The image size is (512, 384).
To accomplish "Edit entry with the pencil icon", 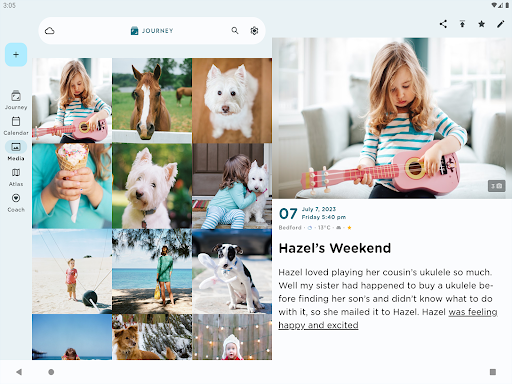I will [x=501, y=24].
